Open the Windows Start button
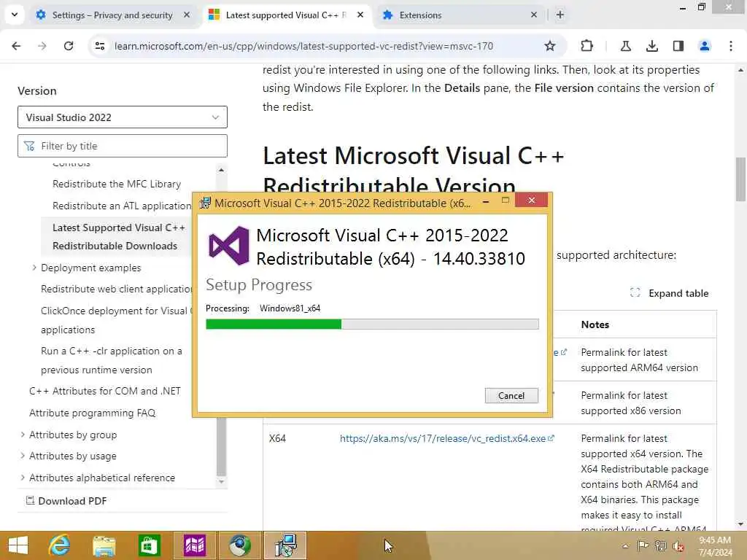This screenshot has width=747, height=560. coord(18,545)
